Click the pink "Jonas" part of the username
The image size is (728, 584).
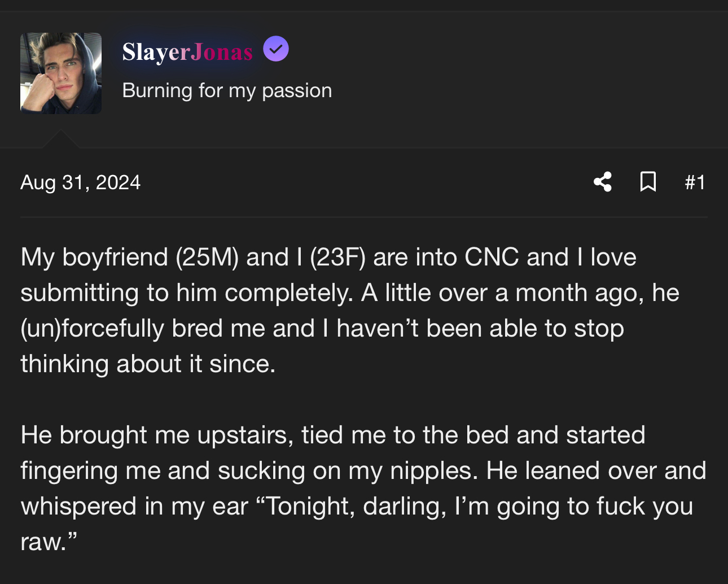(x=222, y=52)
